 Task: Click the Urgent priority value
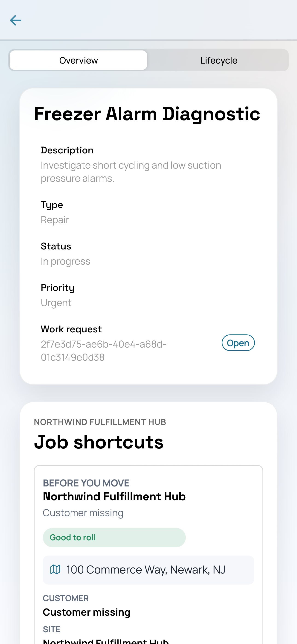pos(56,303)
